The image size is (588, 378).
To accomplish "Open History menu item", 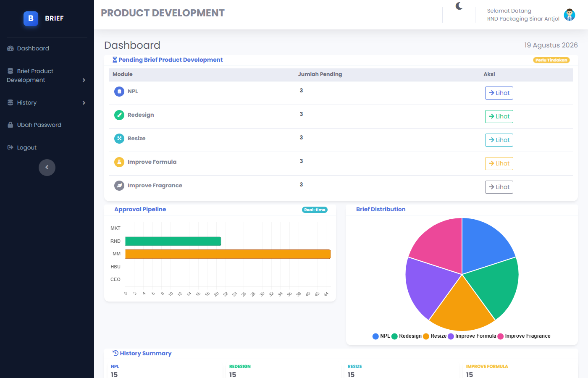I will click(47, 102).
